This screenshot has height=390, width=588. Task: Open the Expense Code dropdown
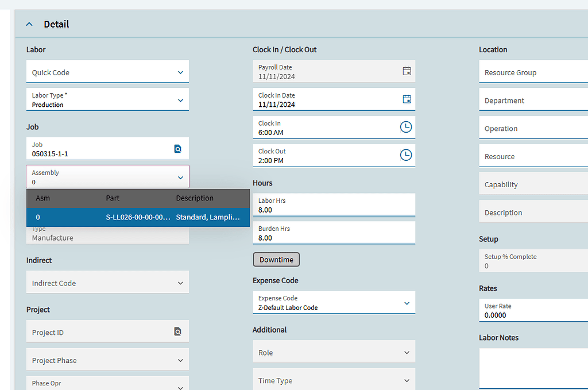pos(408,302)
